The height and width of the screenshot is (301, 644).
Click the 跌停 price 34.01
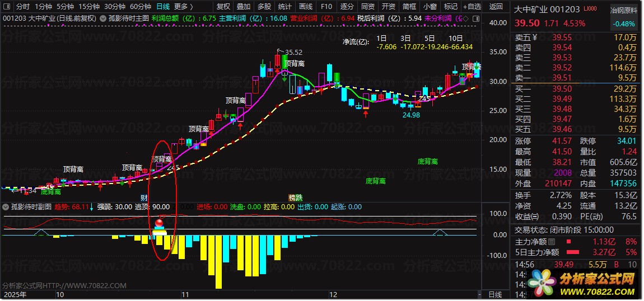(x=627, y=141)
